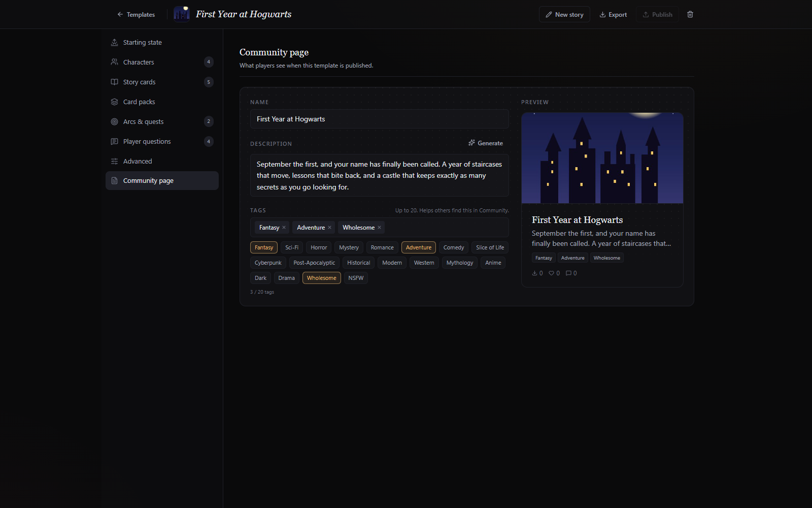Viewport: 812px width, 508px height.
Task: Add the NSFW tag
Action: pyautogui.click(x=356, y=278)
